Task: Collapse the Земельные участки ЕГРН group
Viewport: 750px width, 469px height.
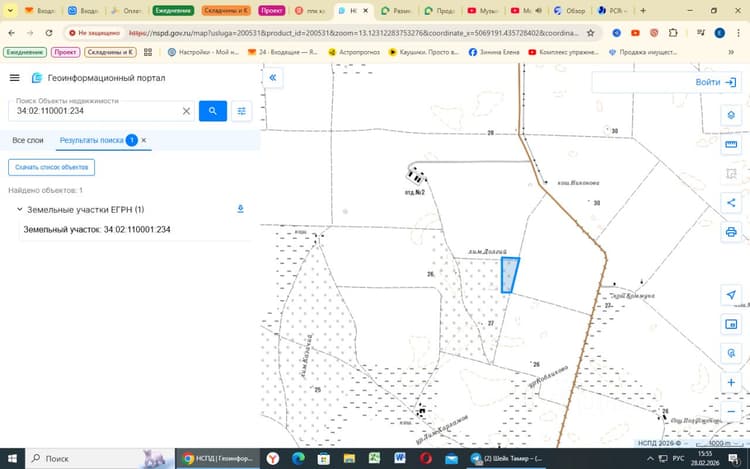Action: (20, 209)
